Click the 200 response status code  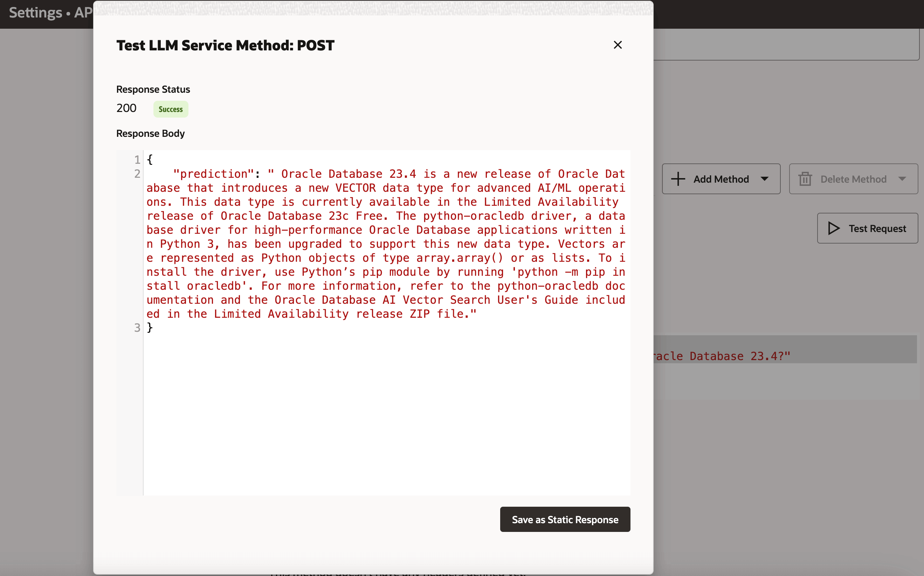(126, 108)
